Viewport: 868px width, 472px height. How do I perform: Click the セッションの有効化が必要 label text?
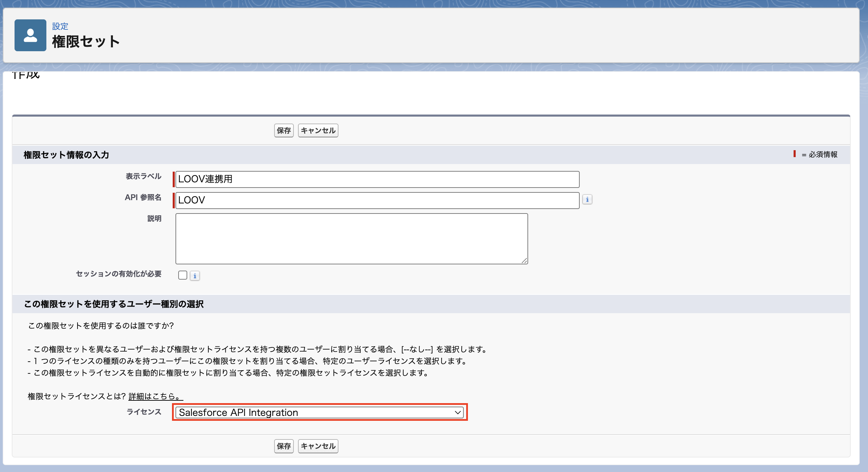click(x=119, y=274)
